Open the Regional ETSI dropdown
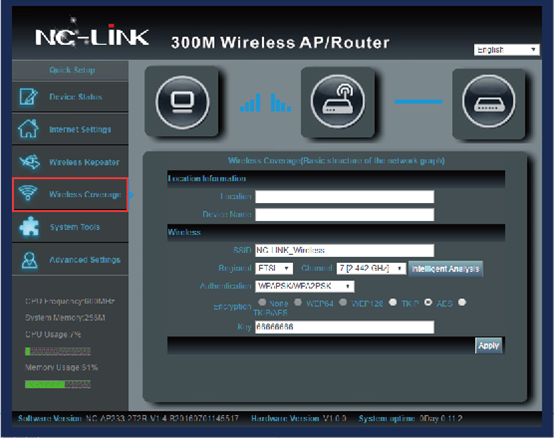The width and height of the screenshot is (554, 438). point(274,268)
